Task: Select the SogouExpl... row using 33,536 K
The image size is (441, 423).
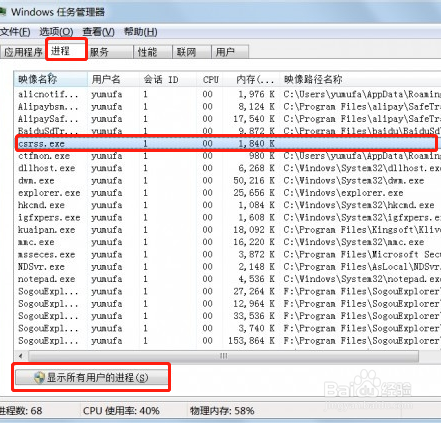Action: pyautogui.click(x=228, y=316)
